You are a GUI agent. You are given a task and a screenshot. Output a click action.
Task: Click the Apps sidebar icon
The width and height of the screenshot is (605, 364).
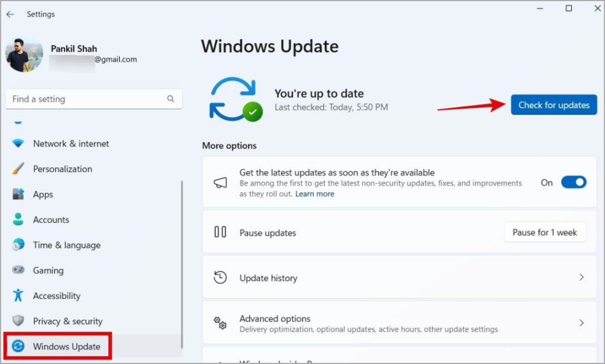point(18,194)
